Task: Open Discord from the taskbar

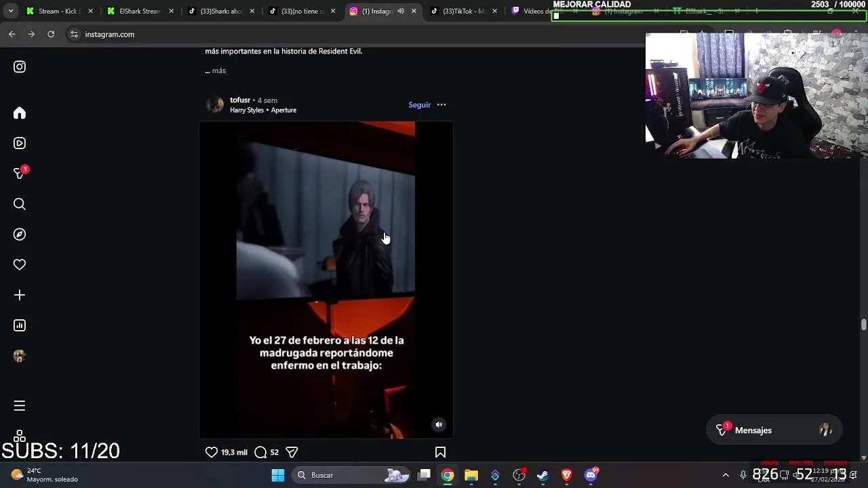Action: (591, 475)
